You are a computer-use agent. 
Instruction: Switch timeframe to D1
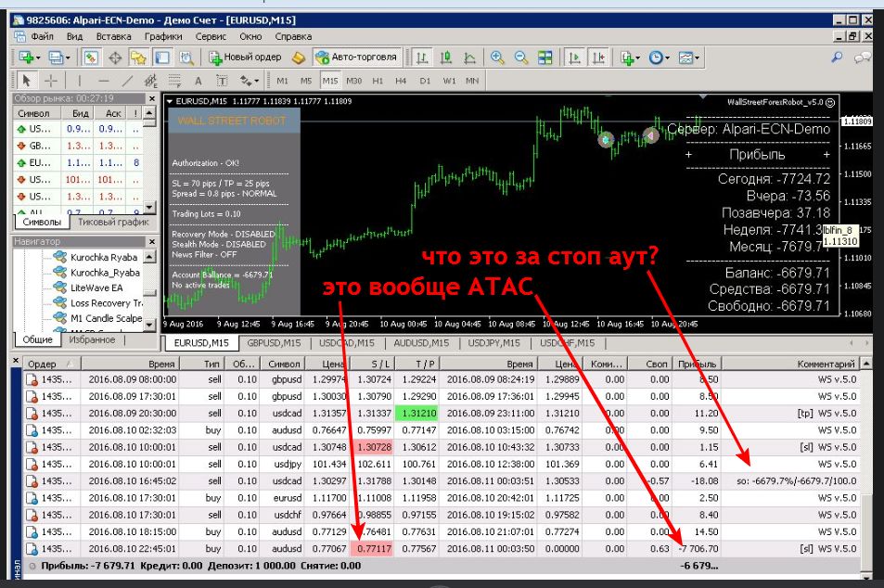coord(425,81)
